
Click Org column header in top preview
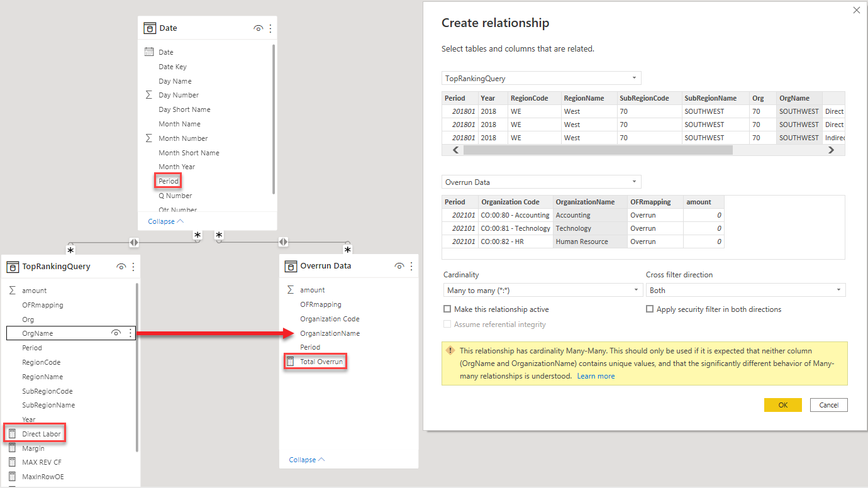[763, 98]
